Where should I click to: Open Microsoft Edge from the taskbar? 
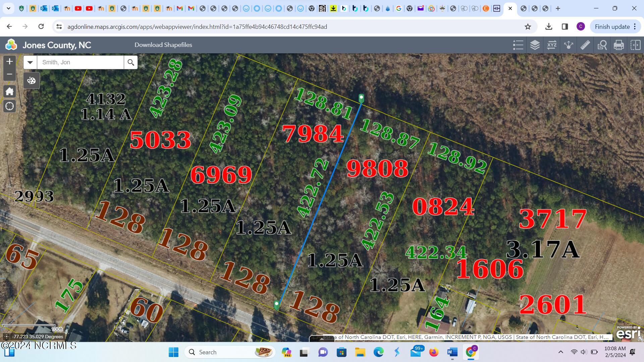point(378,352)
